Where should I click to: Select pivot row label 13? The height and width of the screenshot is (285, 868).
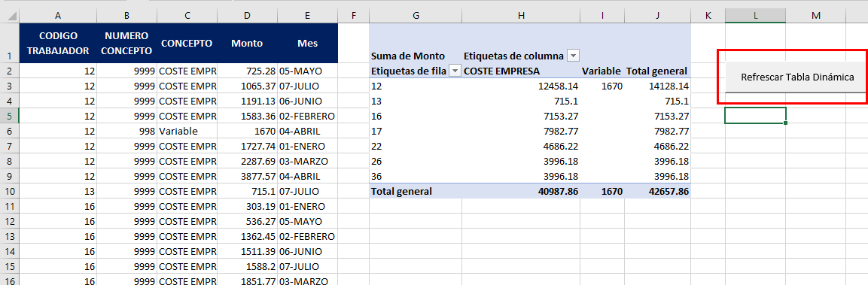pos(415,102)
